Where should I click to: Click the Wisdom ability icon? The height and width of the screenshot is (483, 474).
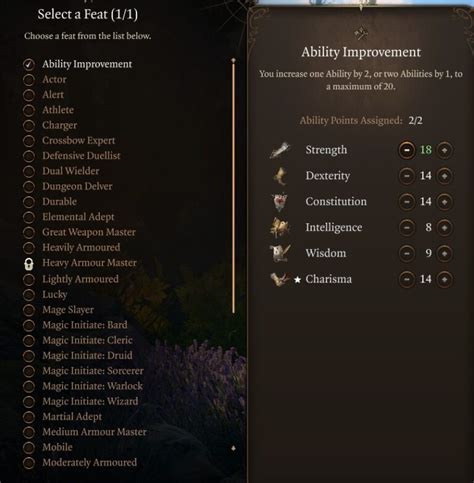pyautogui.click(x=280, y=253)
